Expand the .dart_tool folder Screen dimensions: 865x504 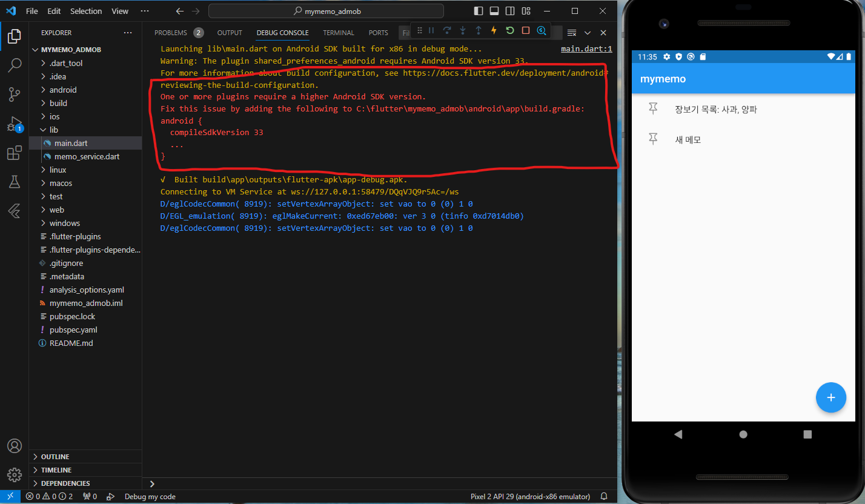tap(85, 63)
